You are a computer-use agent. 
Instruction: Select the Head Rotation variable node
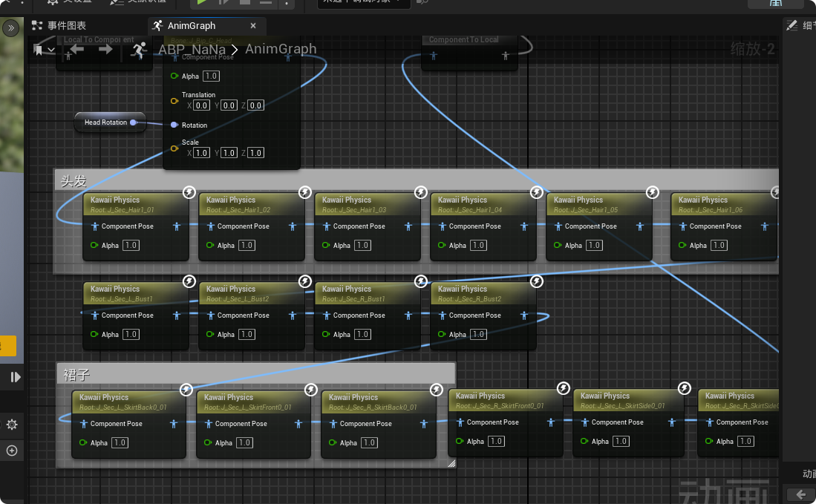coord(110,122)
